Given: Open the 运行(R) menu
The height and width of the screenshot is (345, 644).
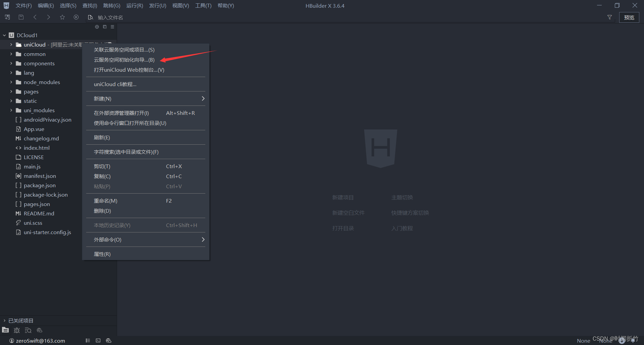Looking at the screenshot, I should (x=135, y=6).
